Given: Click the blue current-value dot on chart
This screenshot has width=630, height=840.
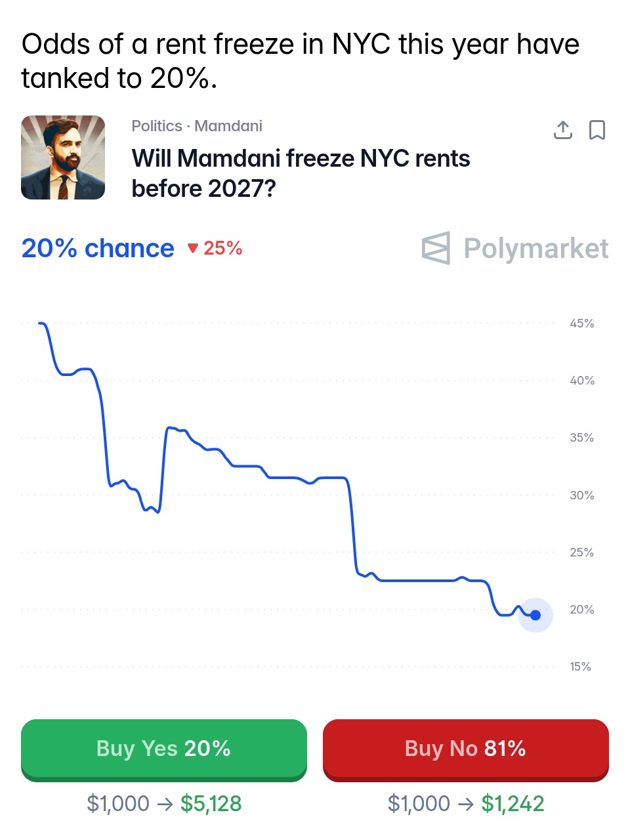Looking at the screenshot, I should (535, 615).
